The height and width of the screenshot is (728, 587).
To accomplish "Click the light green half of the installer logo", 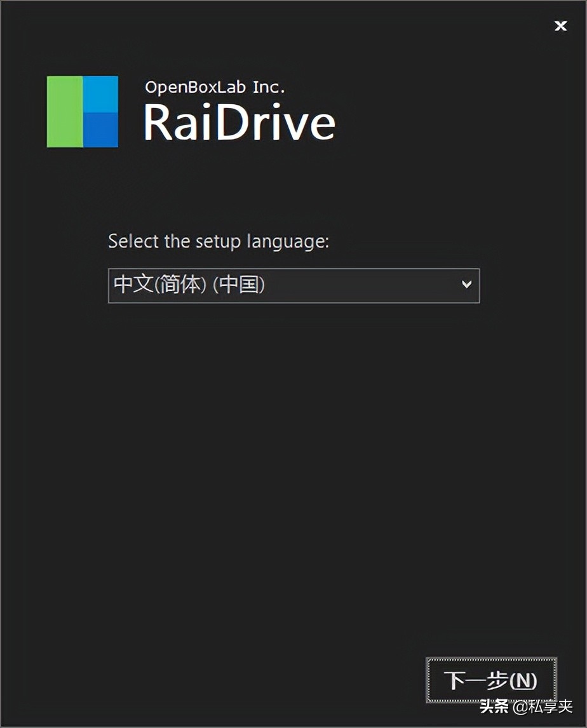I will tap(64, 112).
